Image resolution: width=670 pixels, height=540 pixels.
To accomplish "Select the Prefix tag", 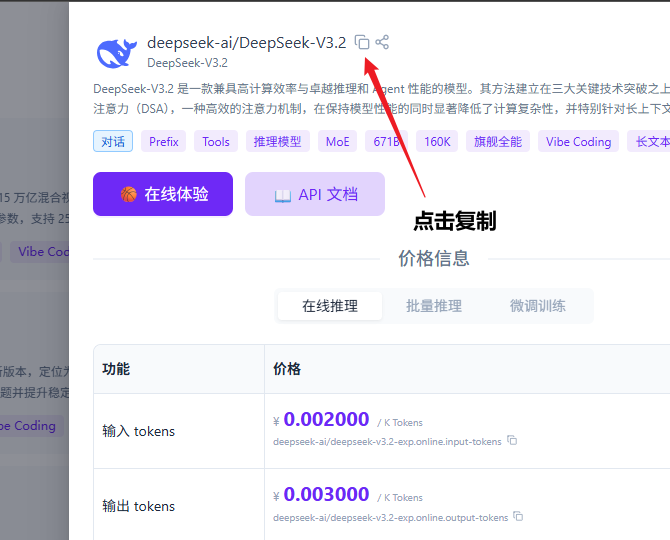I will [164, 141].
